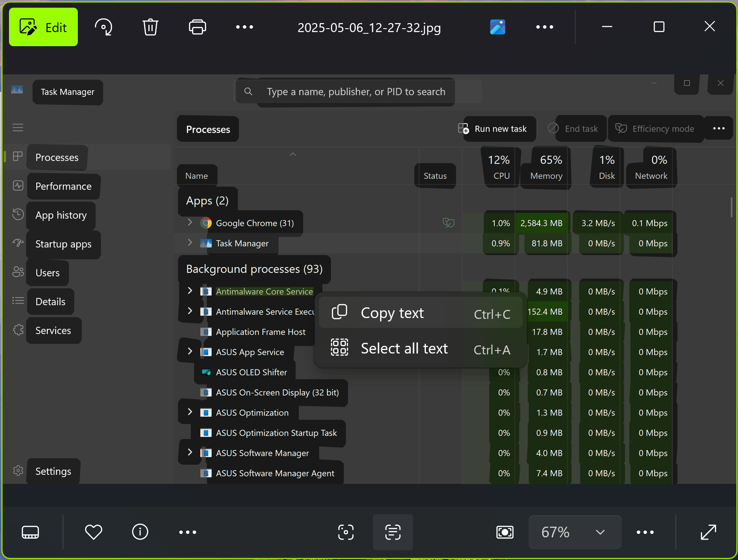
Task: Click recognized text 'ASUS On-Screen Display (32 bit)'
Action: [x=277, y=392]
